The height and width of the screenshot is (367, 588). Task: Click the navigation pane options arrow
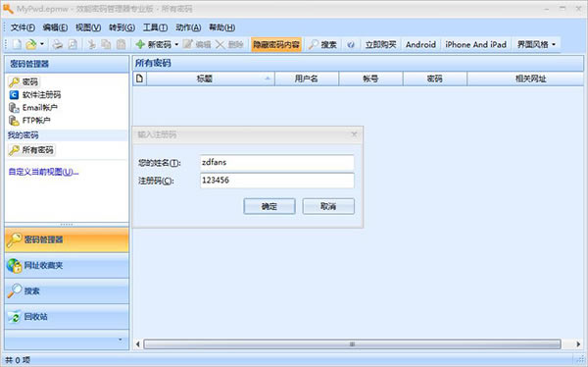[x=120, y=340]
